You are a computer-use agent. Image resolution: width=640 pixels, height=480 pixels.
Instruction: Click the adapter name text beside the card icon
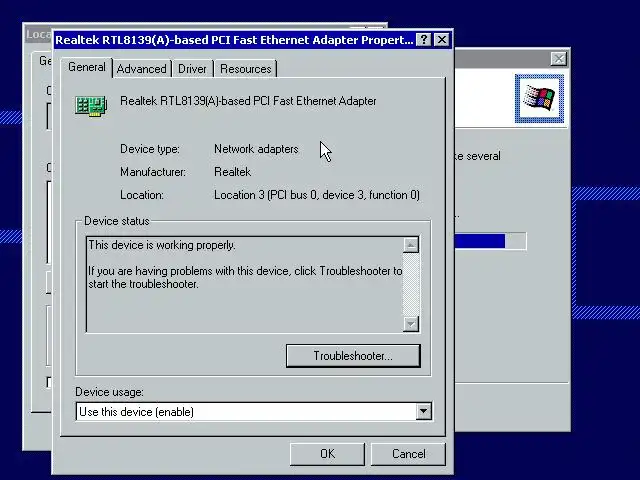tap(248, 101)
